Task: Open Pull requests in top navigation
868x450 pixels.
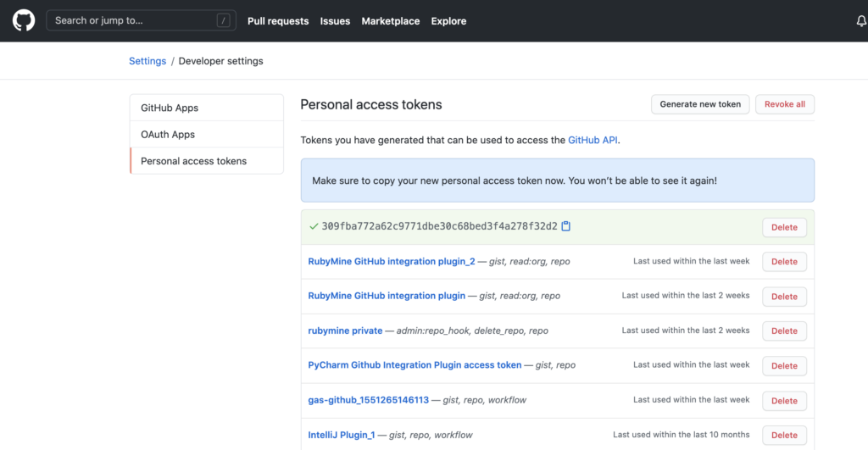Action: [x=278, y=21]
